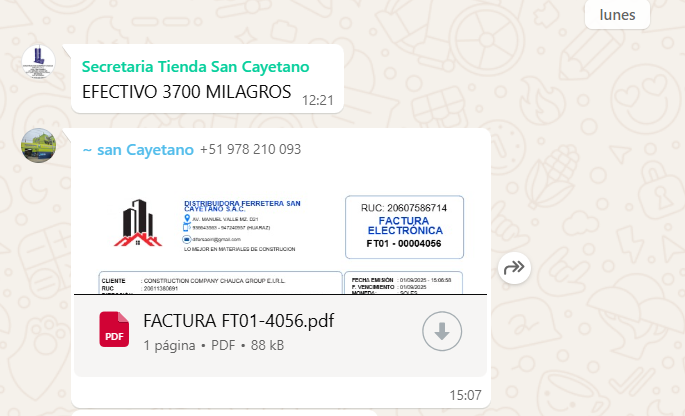Click the email icon in the invoice preview

point(187,239)
